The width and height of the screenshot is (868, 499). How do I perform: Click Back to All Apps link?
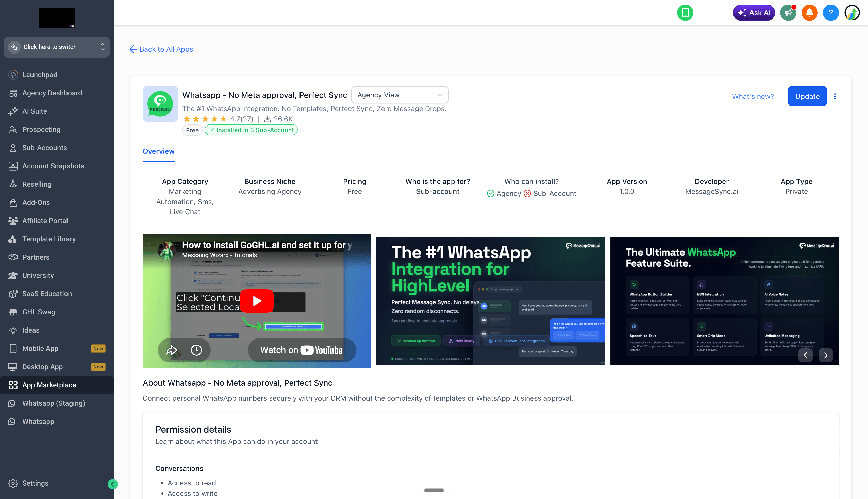tap(161, 49)
